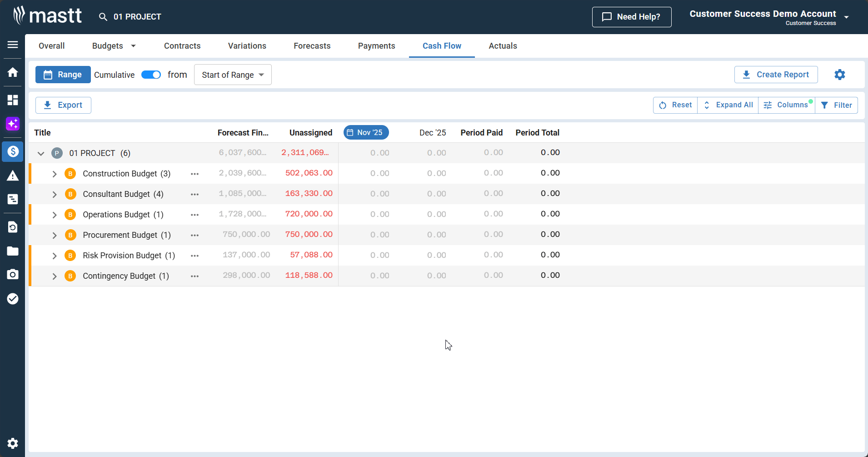
Task: Click the Create Report button
Action: (x=776, y=75)
